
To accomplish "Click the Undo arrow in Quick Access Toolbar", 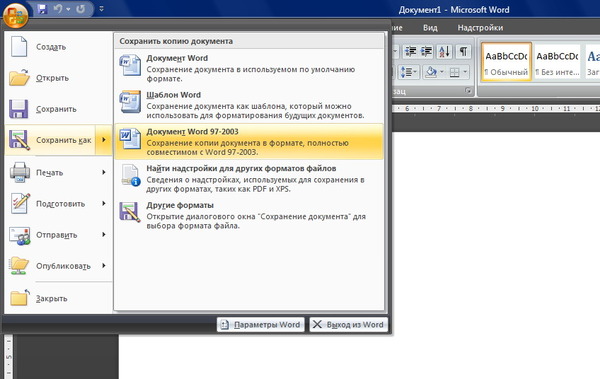I will coord(58,8).
